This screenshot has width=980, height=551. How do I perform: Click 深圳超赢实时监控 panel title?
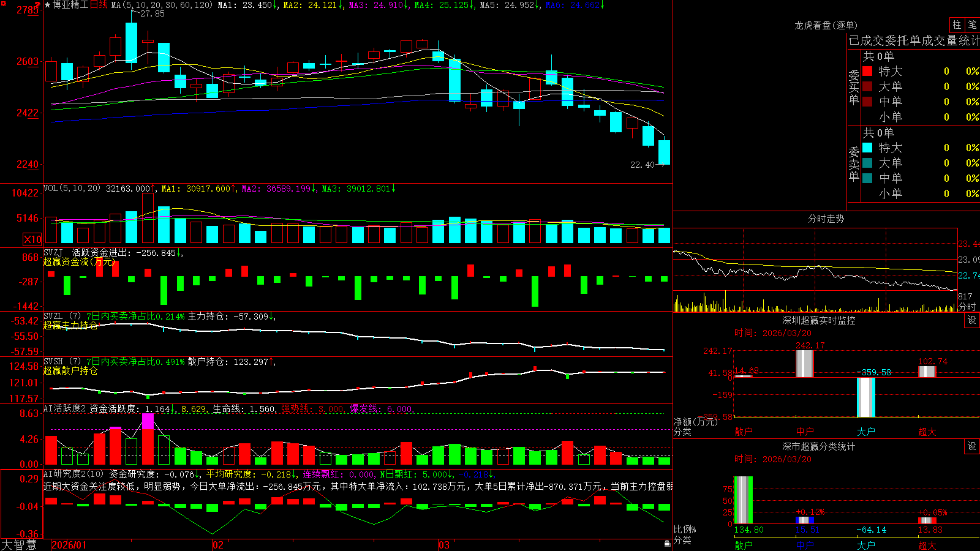(x=818, y=320)
